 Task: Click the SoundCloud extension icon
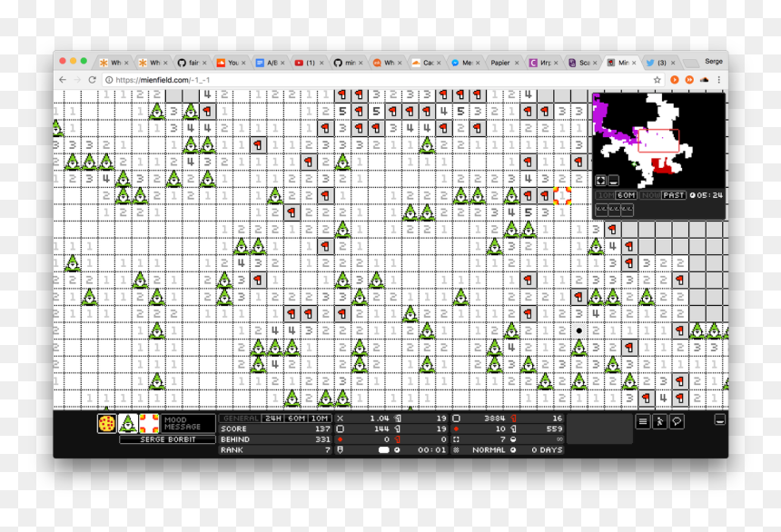point(705,80)
